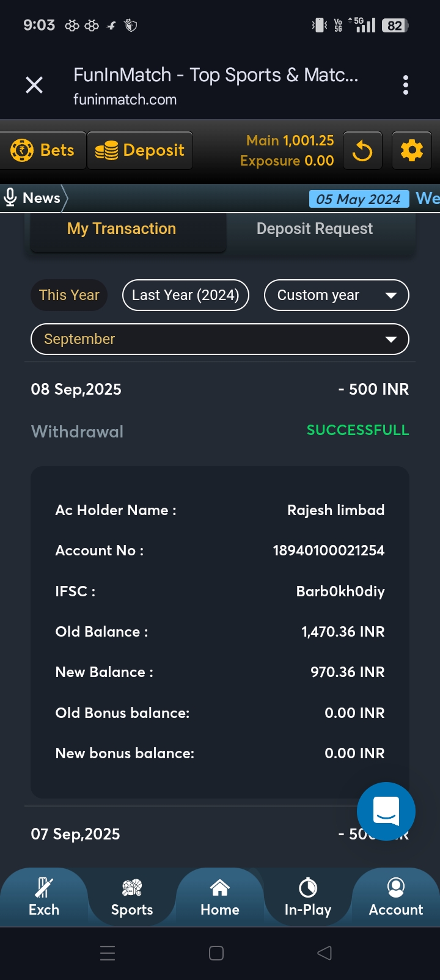Switch to My Transaction tab
The width and height of the screenshot is (440, 980).
click(122, 229)
